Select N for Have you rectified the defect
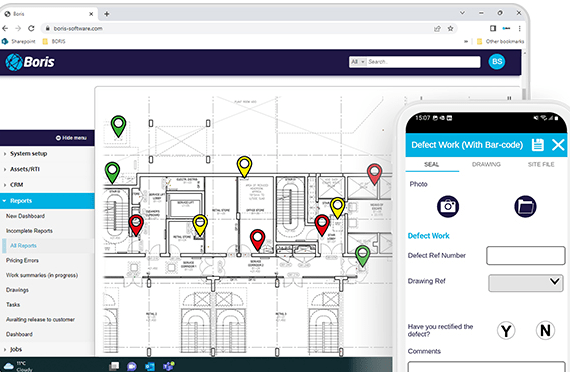Screen dimensions: 570x372 click(x=545, y=330)
